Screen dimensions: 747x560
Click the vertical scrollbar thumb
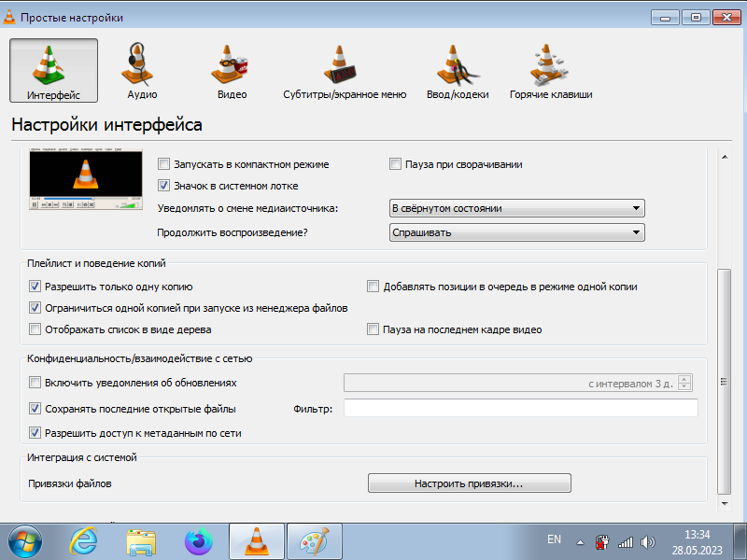(725, 382)
